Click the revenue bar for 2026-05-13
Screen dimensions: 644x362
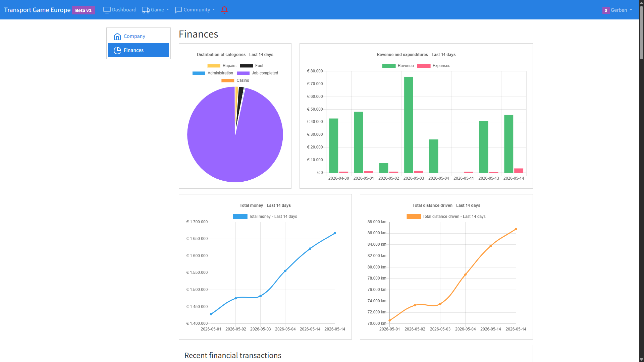(x=484, y=147)
